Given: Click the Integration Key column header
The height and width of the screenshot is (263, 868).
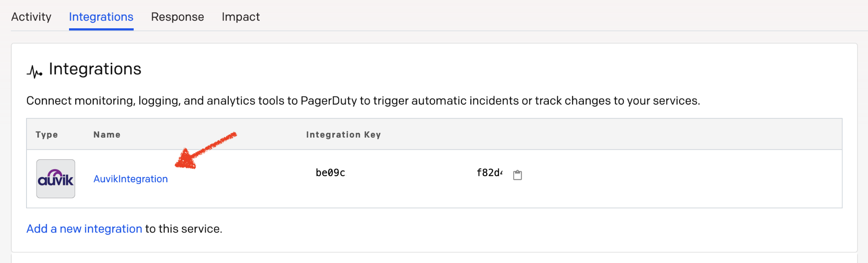Looking at the screenshot, I should click(x=343, y=135).
